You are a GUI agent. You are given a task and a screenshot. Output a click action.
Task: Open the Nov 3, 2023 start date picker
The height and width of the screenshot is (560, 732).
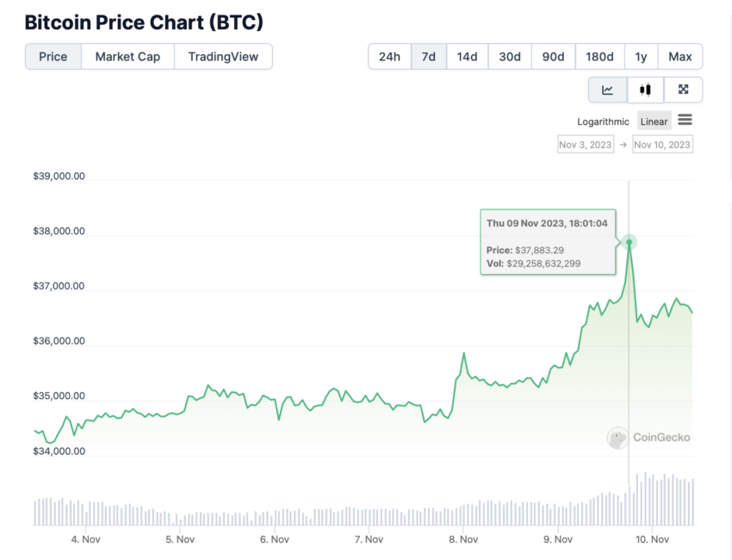586,145
